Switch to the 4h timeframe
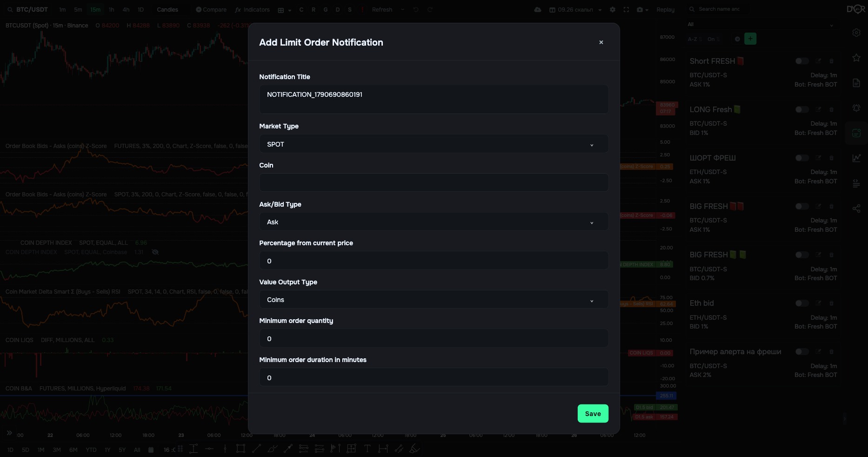Screen dimensions: 868x457 pyautogui.click(x=126, y=10)
